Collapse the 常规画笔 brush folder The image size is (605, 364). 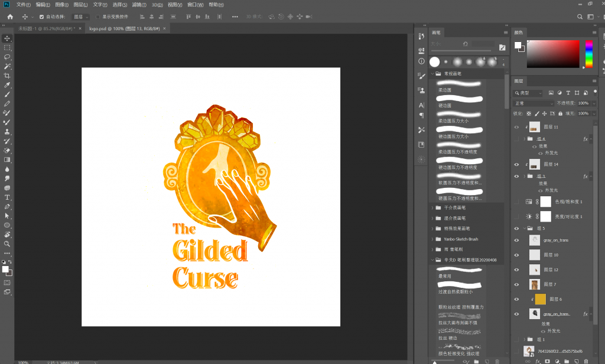click(x=432, y=73)
